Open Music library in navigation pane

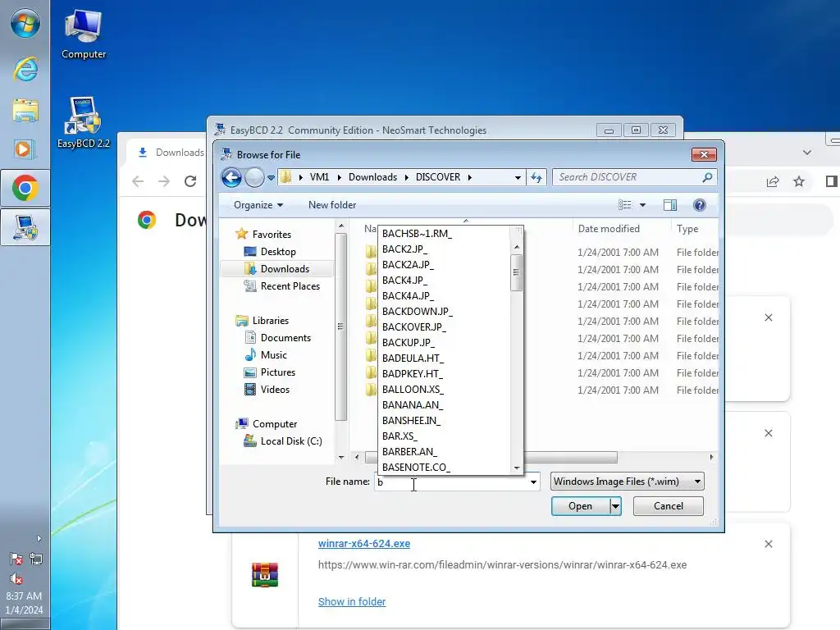[273, 355]
